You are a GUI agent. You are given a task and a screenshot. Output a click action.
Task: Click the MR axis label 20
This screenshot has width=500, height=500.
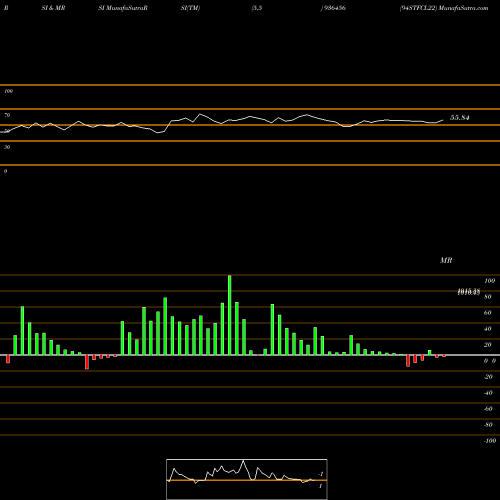click(488, 345)
